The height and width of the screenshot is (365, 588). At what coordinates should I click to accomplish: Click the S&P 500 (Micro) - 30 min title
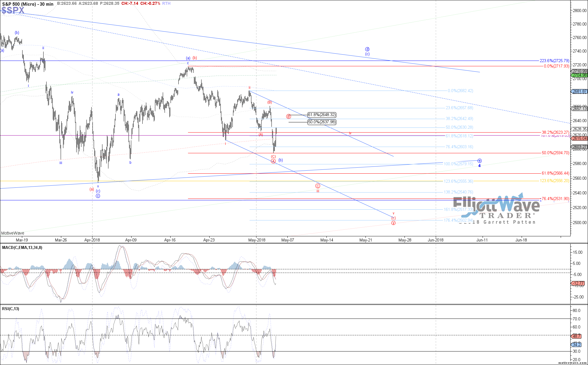28,4
